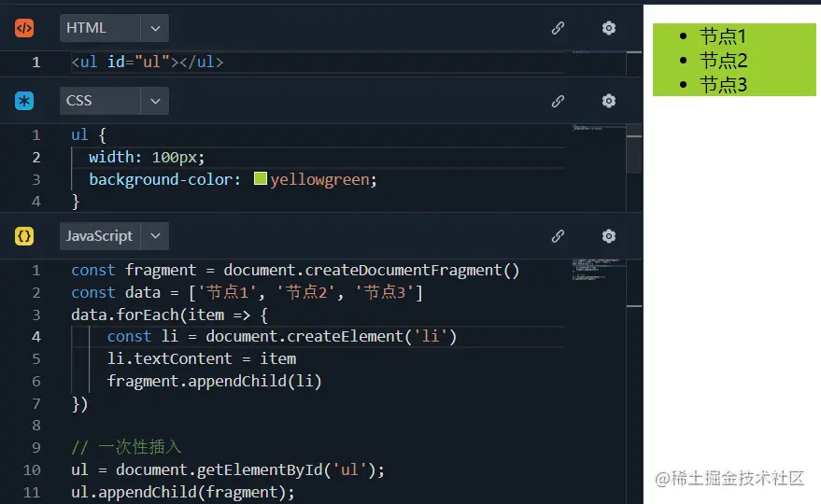Click line number 4 in JavaScript editor
The height and width of the screenshot is (504, 821).
pyautogui.click(x=35, y=336)
